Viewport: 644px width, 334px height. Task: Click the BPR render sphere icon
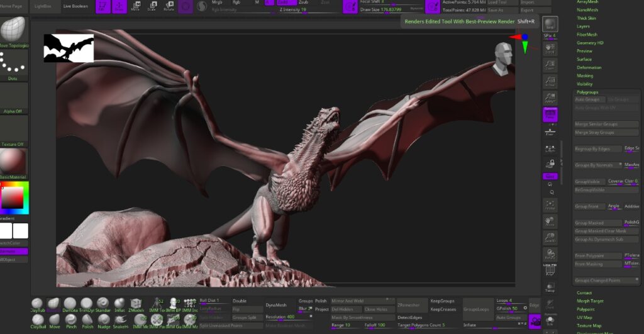coord(550,25)
